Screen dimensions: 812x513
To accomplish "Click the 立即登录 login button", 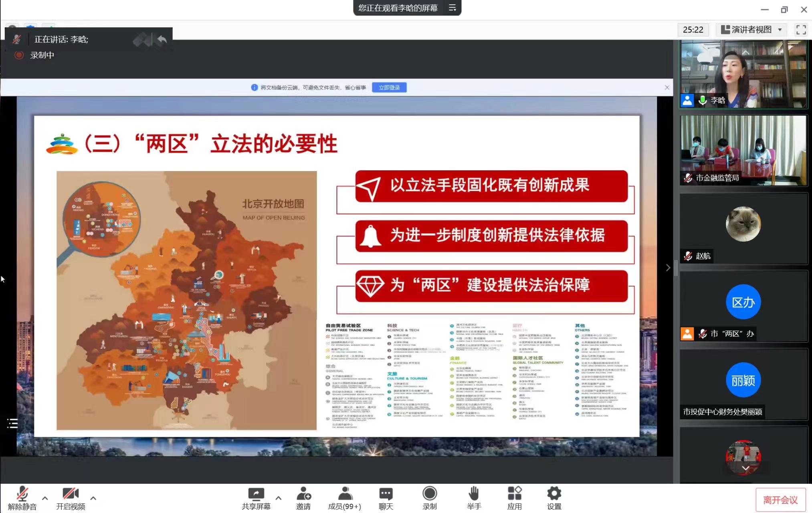I will (x=389, y=87).
